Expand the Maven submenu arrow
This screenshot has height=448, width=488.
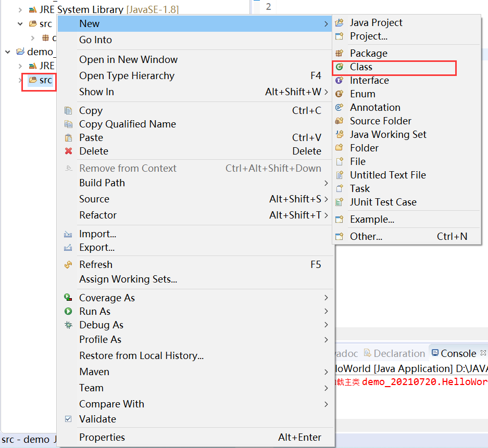326,372
